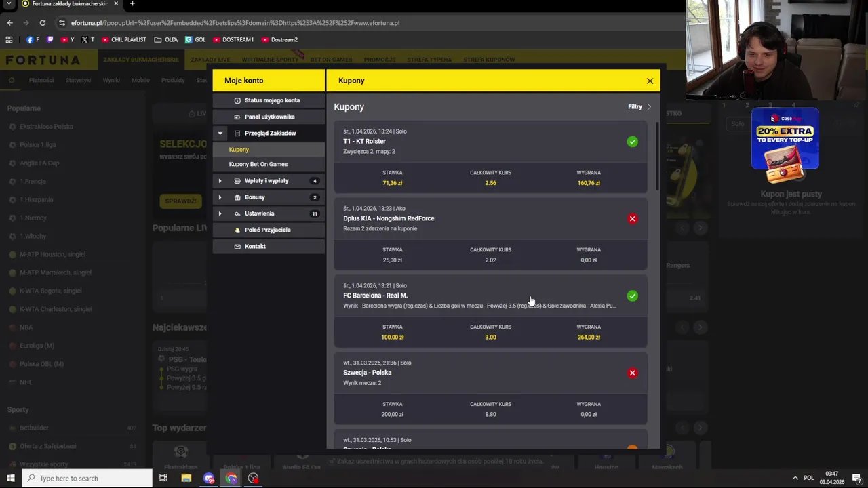Click red X status on Szwecja - Polska coupon
The width and height of the screenshot is (868, 488).
tap(632, 373)
